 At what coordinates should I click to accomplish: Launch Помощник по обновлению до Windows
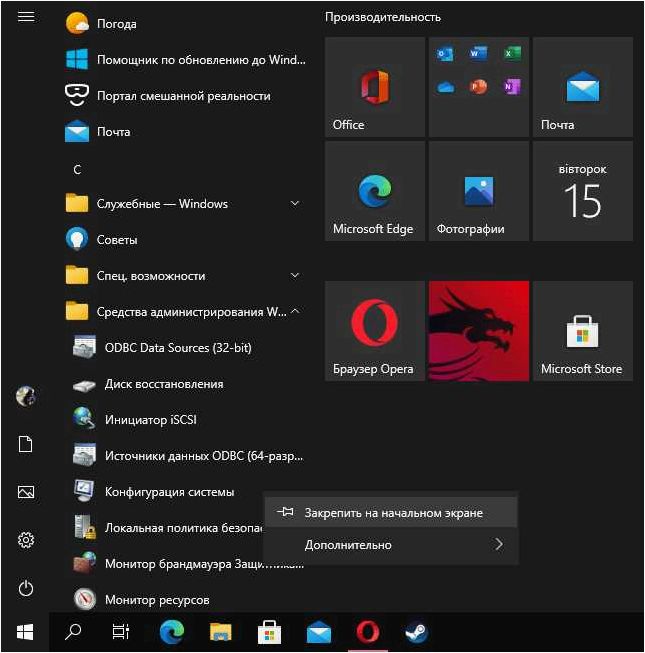[183, 60]
